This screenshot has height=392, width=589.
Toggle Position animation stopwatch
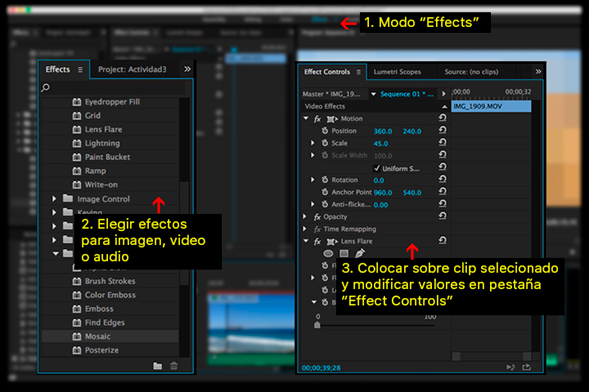tap(325, 131)
